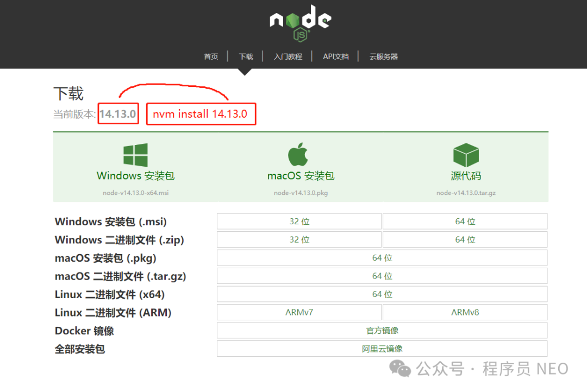Click node-v14.13.0-x64.msi file name
587x392 pixels.
(135, 193)
